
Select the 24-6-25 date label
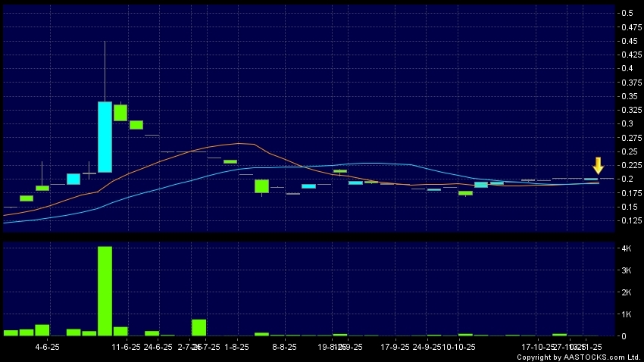(158, 347)
